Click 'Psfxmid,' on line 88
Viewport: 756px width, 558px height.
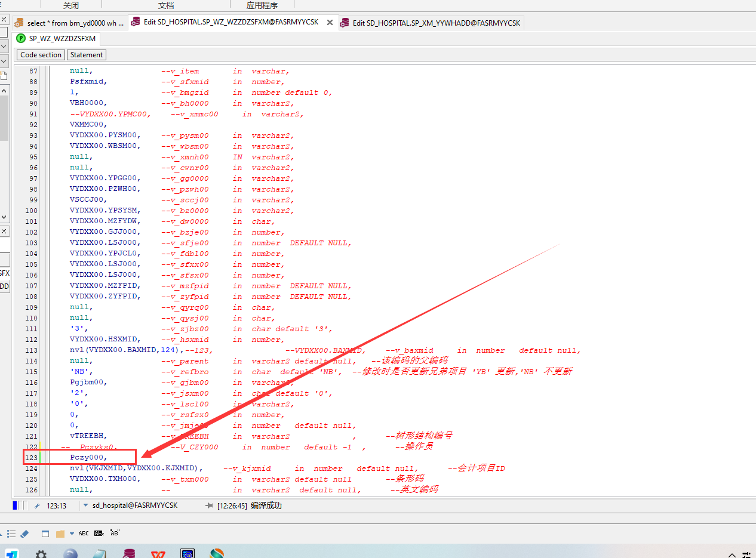(x=89, y=82)
